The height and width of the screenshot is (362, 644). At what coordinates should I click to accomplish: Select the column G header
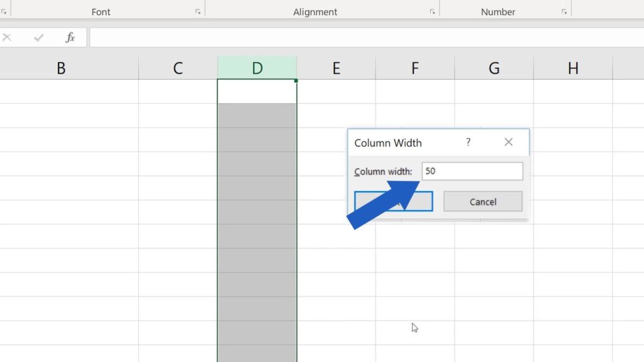click(494, 69)
